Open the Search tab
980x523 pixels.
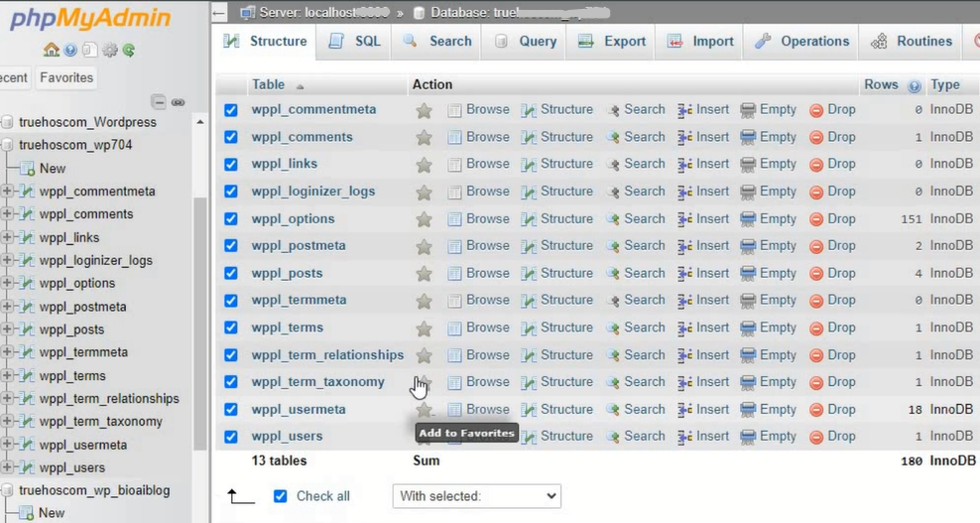point(436,42)
